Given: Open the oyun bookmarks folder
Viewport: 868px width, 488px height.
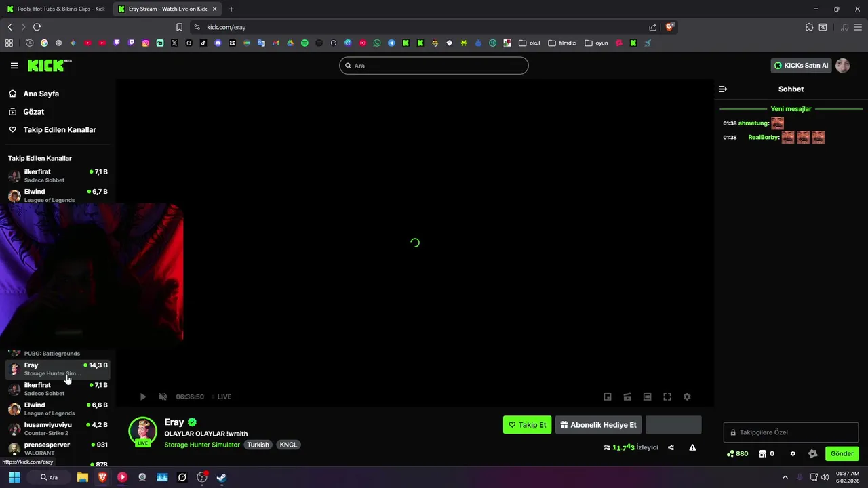Looking at the screenshot, I should (596, 43).
